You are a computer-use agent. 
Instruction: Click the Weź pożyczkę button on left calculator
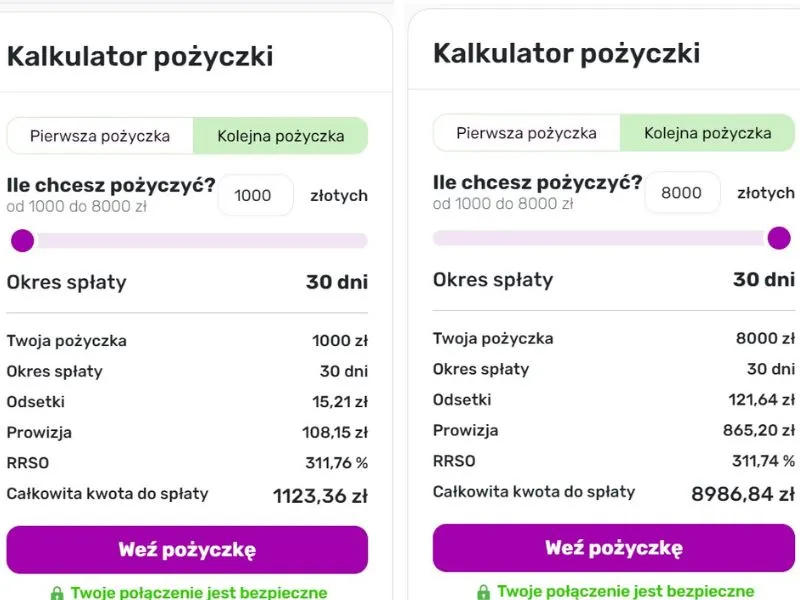pyautogui.click(x=187, y=549)
